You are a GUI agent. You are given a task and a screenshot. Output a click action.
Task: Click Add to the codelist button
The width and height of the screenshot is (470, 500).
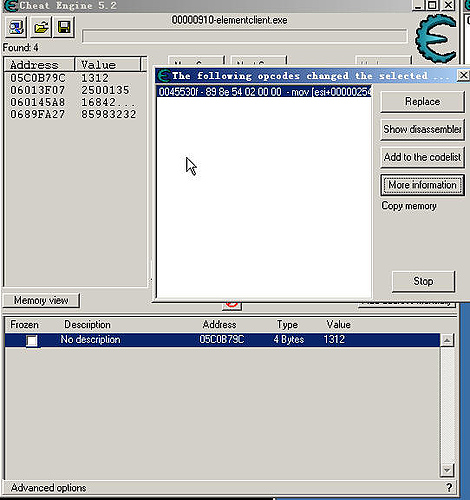coord(422,157)
